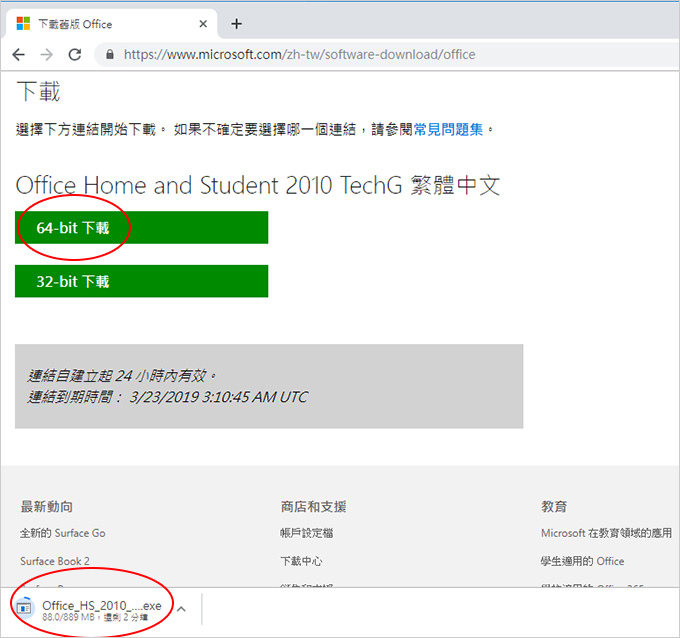The image size is (680, 638).
Task: Start the 32-bit 下載 download
Action: [x=141, y=281]
